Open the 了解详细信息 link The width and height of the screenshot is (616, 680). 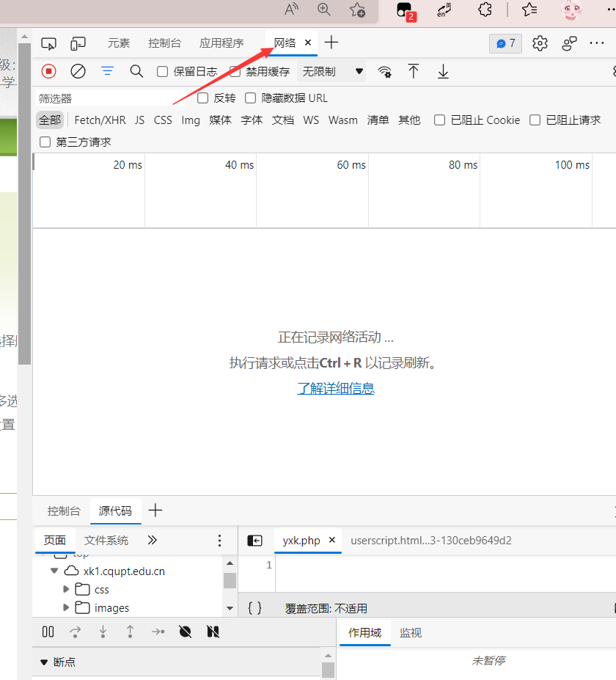[336, 389]
